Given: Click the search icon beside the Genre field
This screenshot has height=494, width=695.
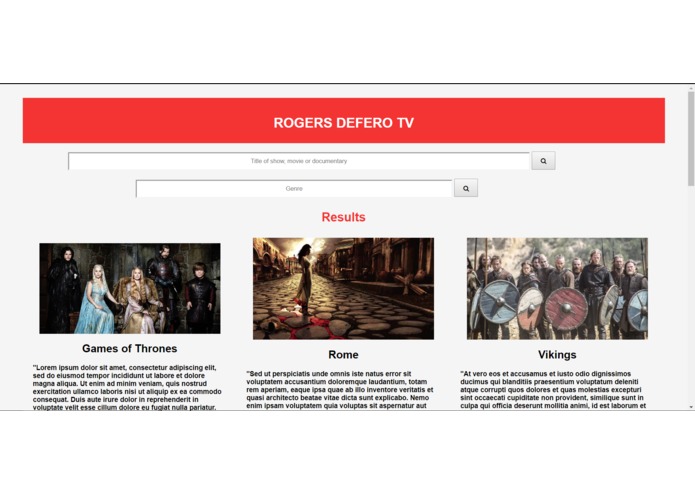Looking at the screenshot, I should tap(466, 188).
